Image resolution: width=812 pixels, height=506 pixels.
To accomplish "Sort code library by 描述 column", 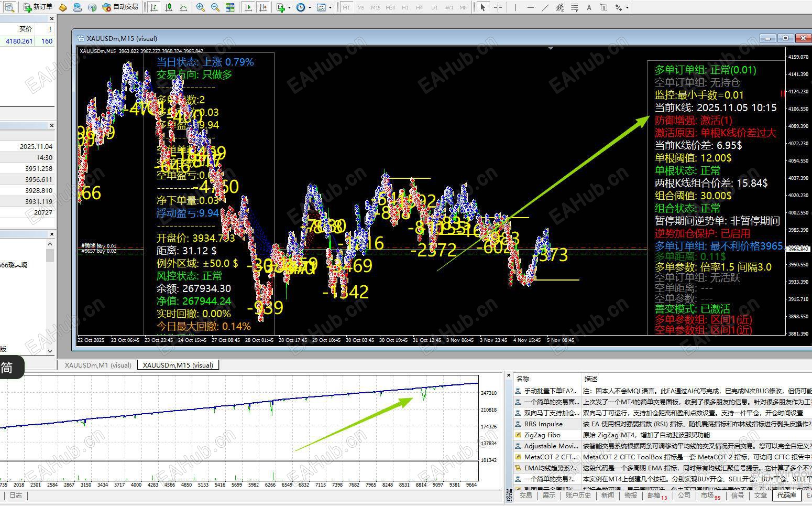I will (x=697, y=379).
